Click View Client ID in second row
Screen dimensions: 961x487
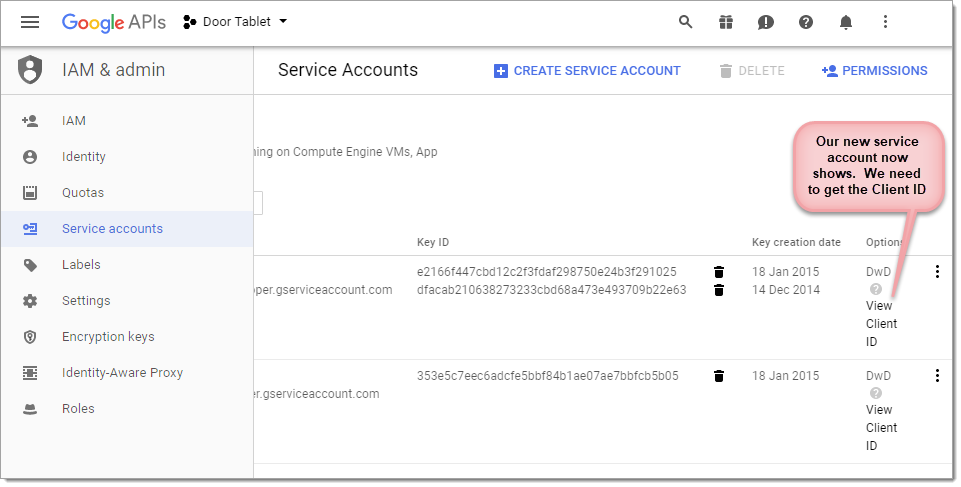point(881,428)
